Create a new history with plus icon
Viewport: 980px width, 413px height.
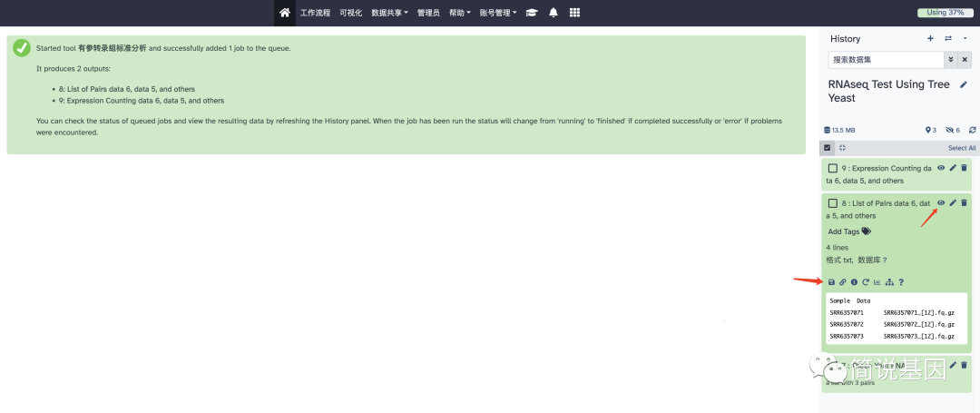click(x=930, y=39)
